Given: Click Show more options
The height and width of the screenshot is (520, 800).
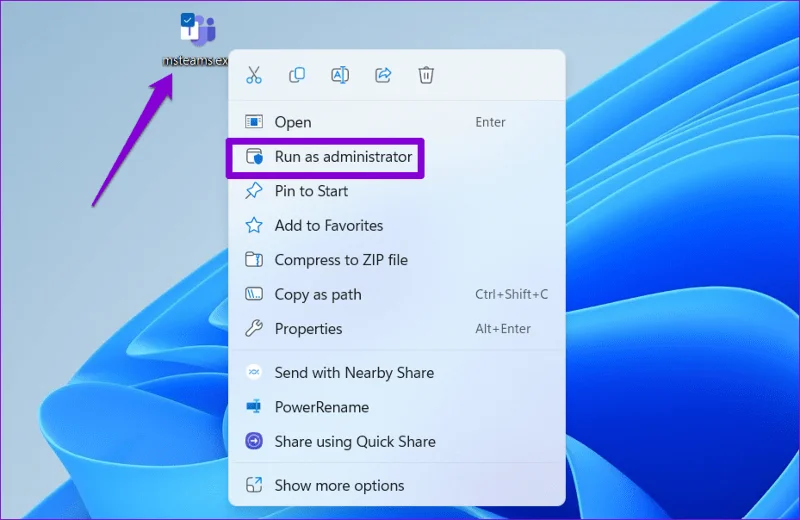Looking at the screenshot, I should pyautogui.click(x=397, y=485).
